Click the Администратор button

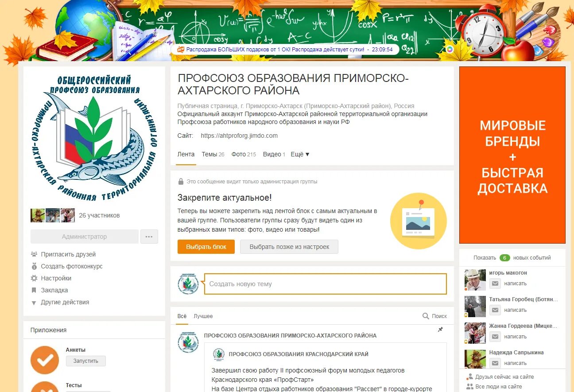pyautogui.click(x=84, y=237)
